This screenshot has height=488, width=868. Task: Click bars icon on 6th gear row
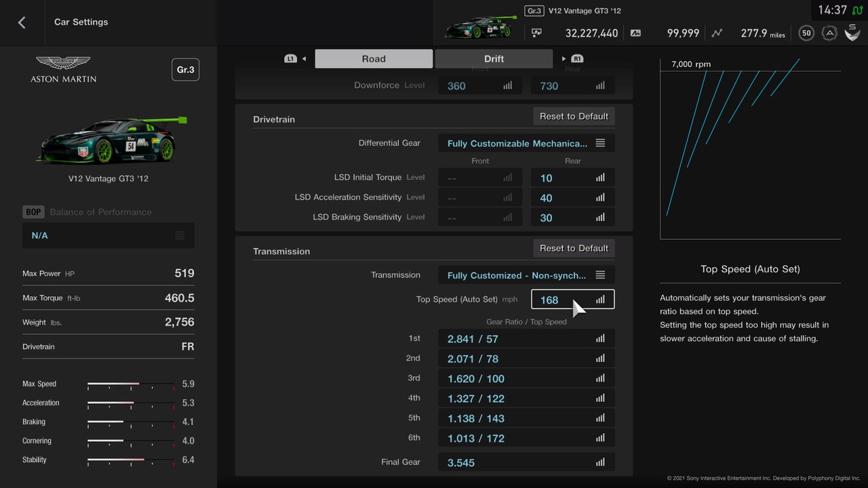[600, 439]
